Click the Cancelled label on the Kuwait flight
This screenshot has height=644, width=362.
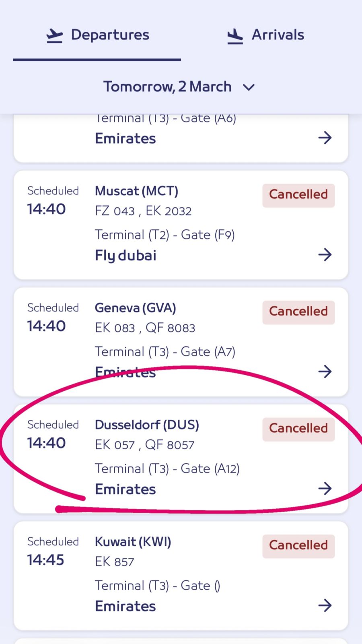298,545
